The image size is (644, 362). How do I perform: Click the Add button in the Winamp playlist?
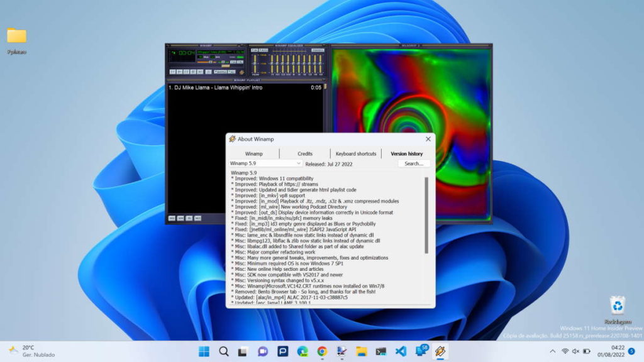click(170, 217)
